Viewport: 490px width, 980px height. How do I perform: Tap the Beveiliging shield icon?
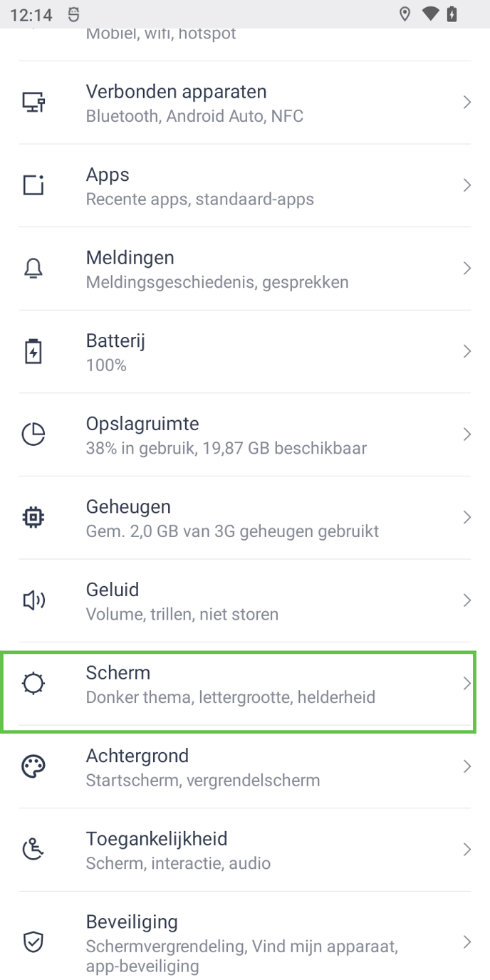pos(33,942)
